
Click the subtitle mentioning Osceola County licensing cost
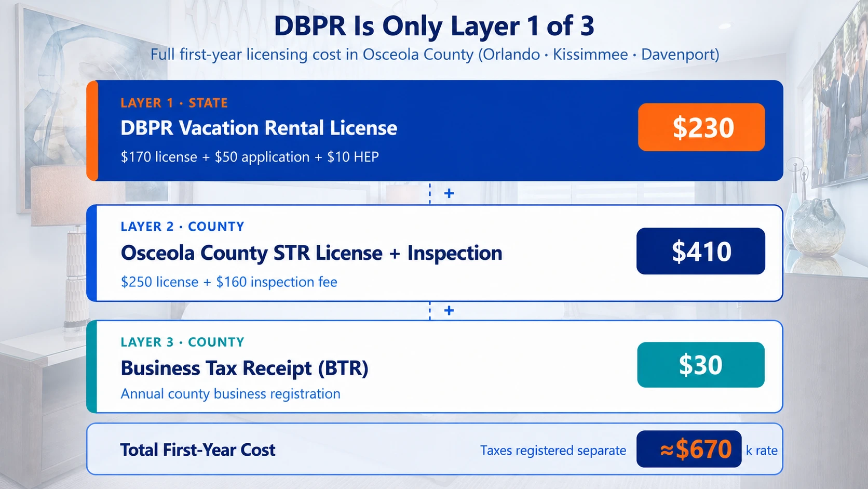click(x=435, y=55)
